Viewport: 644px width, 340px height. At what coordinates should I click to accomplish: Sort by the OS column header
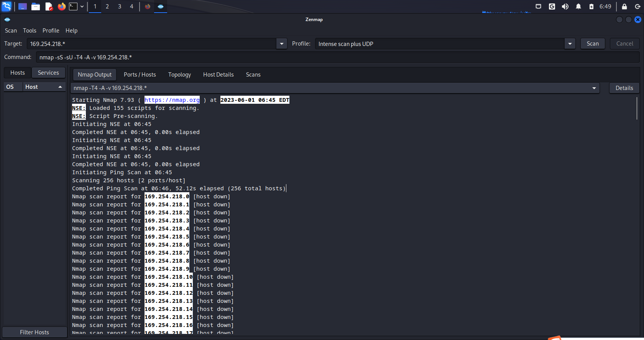[x=13, y=87]
